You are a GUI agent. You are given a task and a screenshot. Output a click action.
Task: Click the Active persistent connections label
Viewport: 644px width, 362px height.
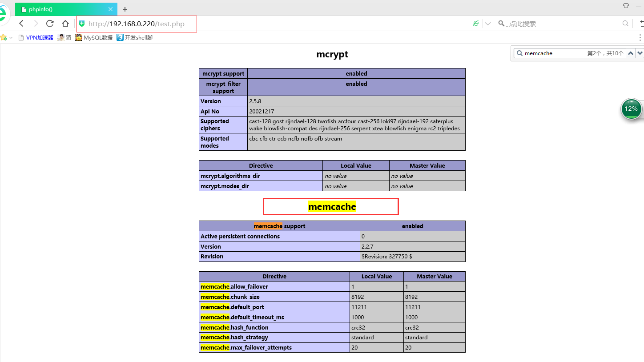pyautogui.click(x=240, y=236)
